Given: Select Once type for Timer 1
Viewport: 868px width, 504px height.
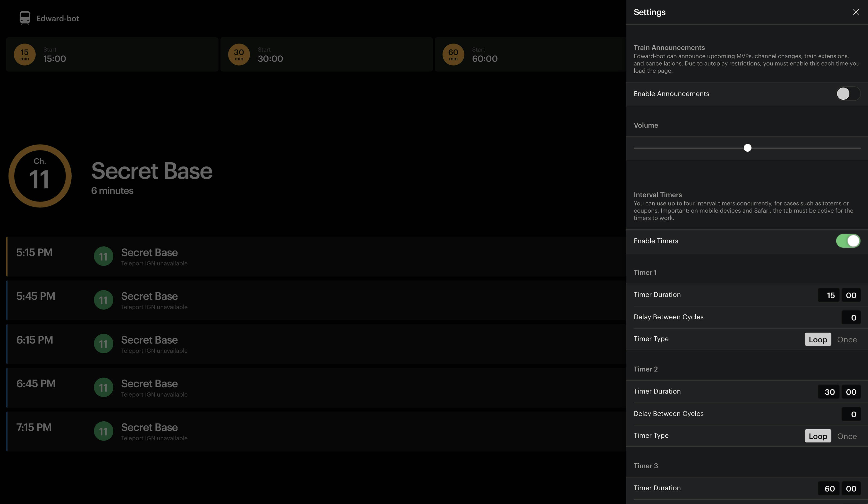Looking at the screenshot, I should (x=847, y=339).
